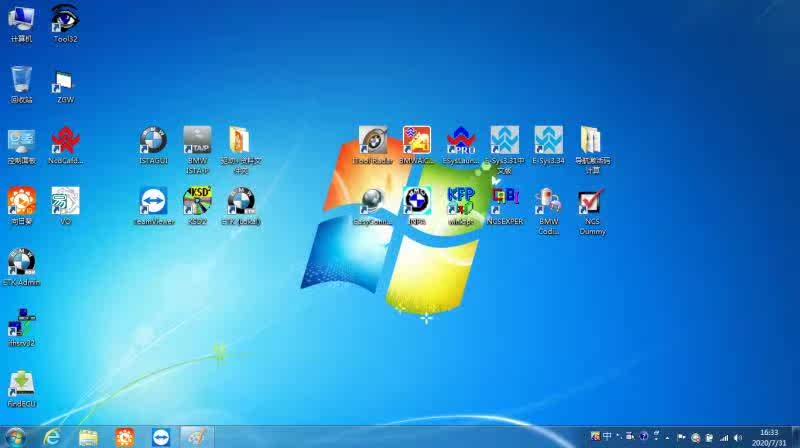Viewport: 800px width, 448px height.
Task: Launch the WinKFP shortcut
Action: coord(461,206)
